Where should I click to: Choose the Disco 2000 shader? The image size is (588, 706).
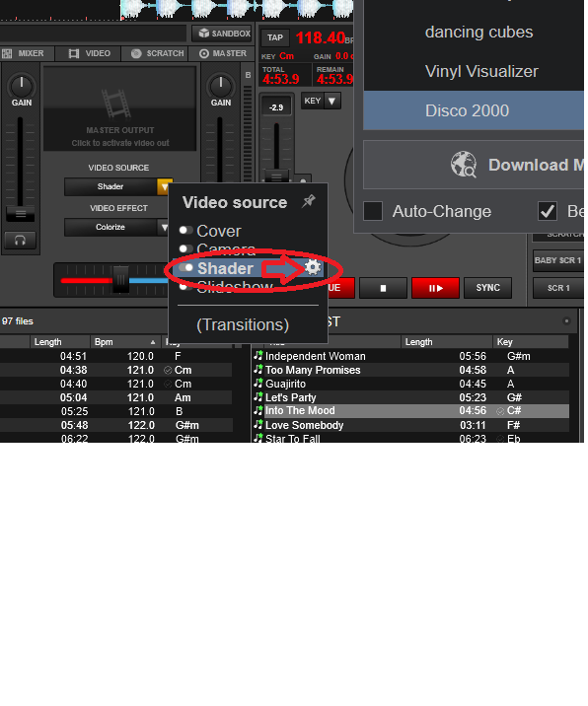474,110
